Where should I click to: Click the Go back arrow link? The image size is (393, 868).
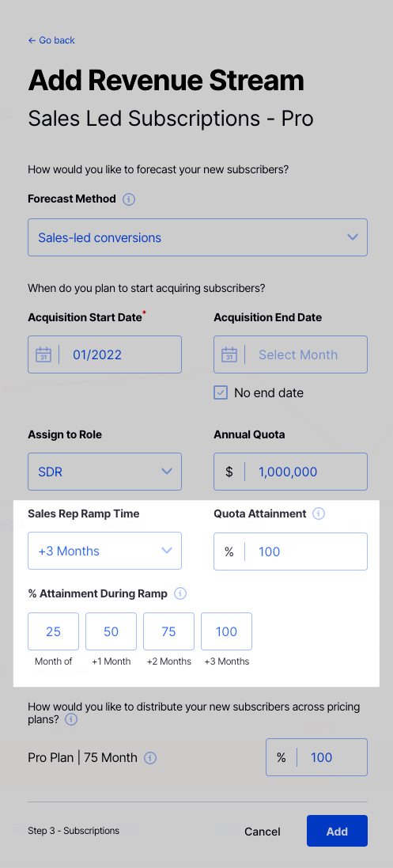pos(51,40)
